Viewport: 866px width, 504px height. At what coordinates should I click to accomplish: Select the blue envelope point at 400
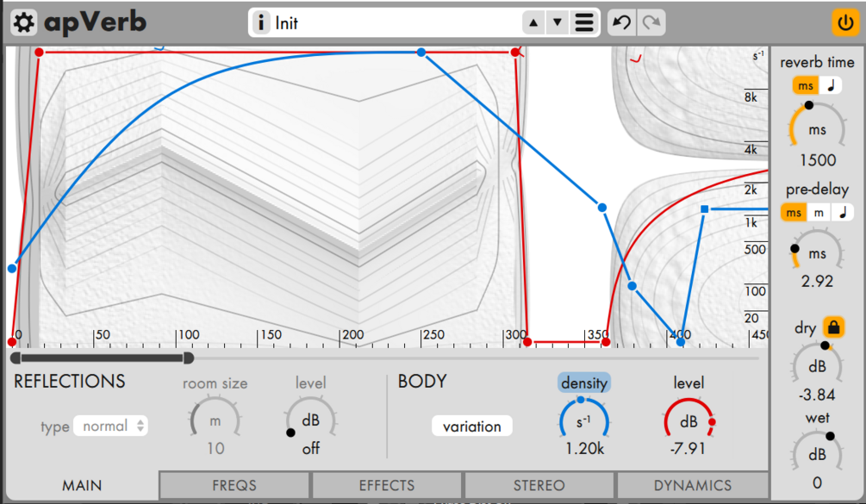tap(681, 342)
